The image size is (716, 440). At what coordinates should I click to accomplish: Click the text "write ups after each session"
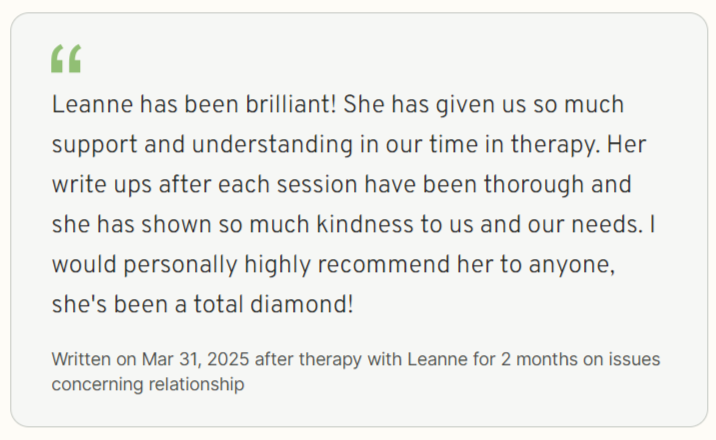click(x=205, y=185)
